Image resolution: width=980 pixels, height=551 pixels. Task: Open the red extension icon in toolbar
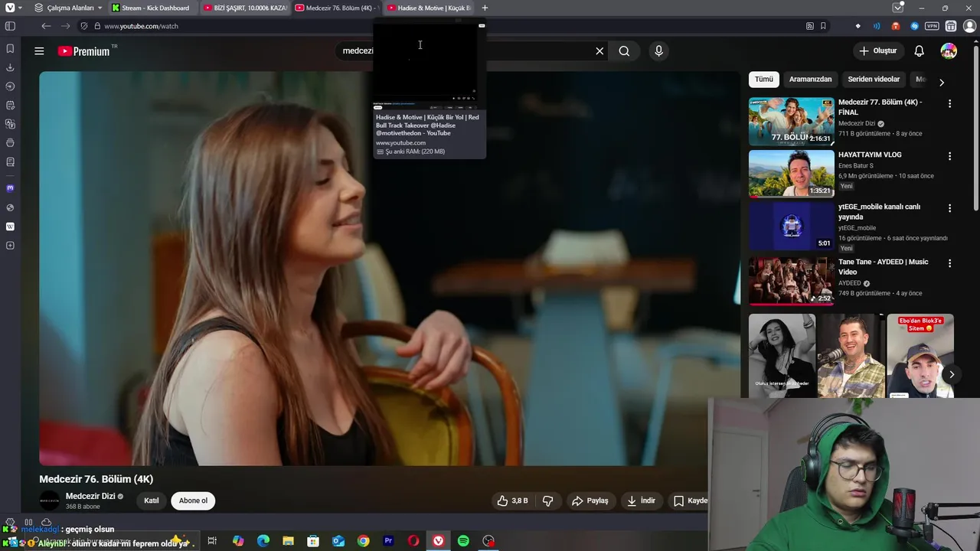click(x=896, y=26)
